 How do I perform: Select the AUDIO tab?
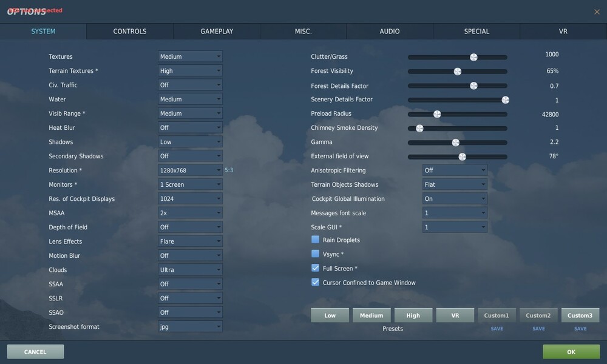coord(390,32)
